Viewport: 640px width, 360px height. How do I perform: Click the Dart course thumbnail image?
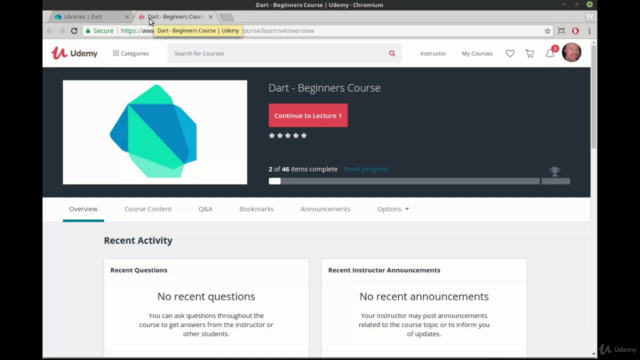[x=155, y=132]
